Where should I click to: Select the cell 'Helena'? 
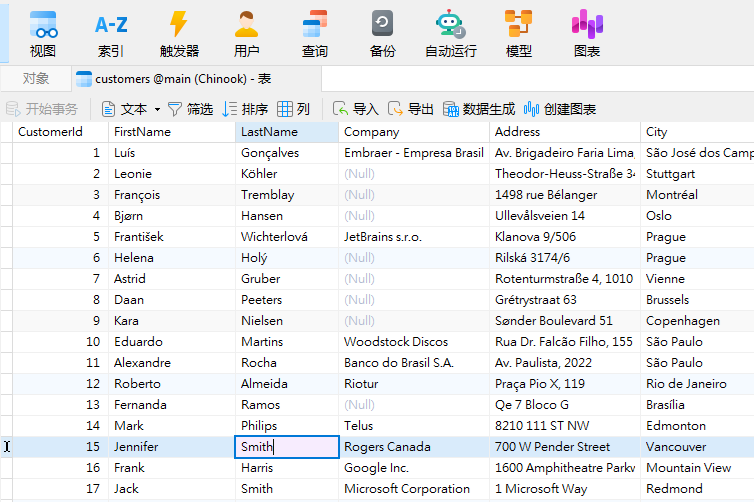[x=172, y=258]
